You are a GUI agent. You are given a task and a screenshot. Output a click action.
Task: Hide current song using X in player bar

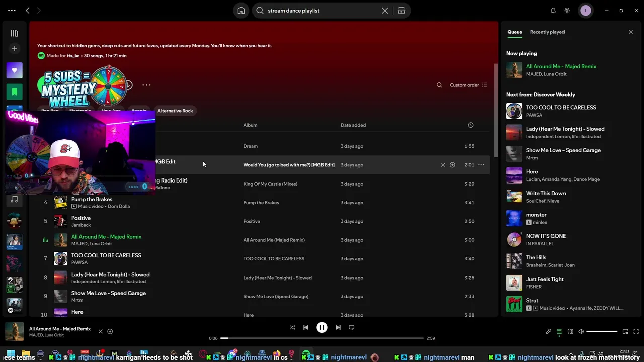point(100,332)
